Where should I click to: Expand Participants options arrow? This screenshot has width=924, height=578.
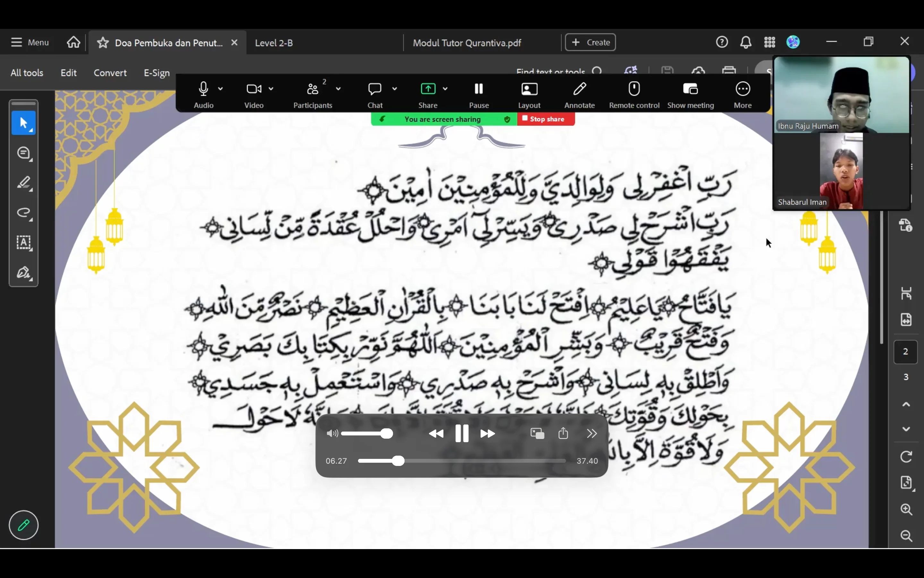point(338,89)
